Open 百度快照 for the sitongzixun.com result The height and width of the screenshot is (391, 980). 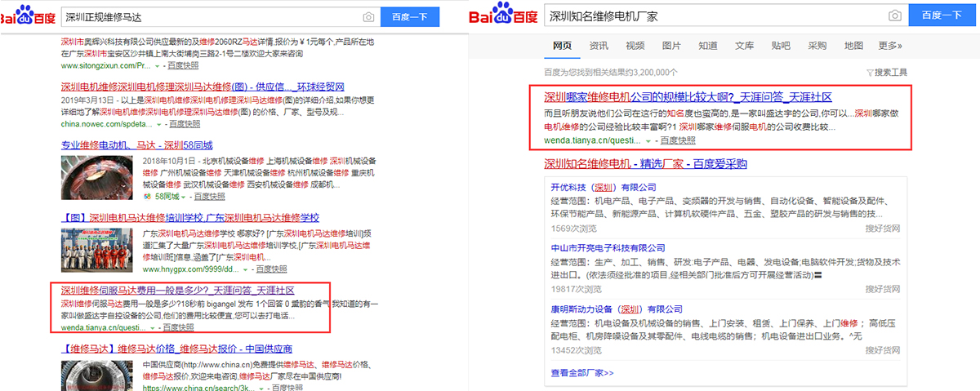(185, 64)
